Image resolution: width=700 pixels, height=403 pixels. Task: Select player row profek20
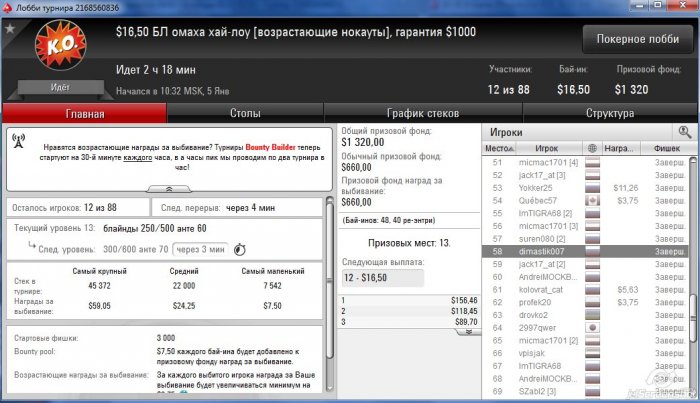point(586,302)
